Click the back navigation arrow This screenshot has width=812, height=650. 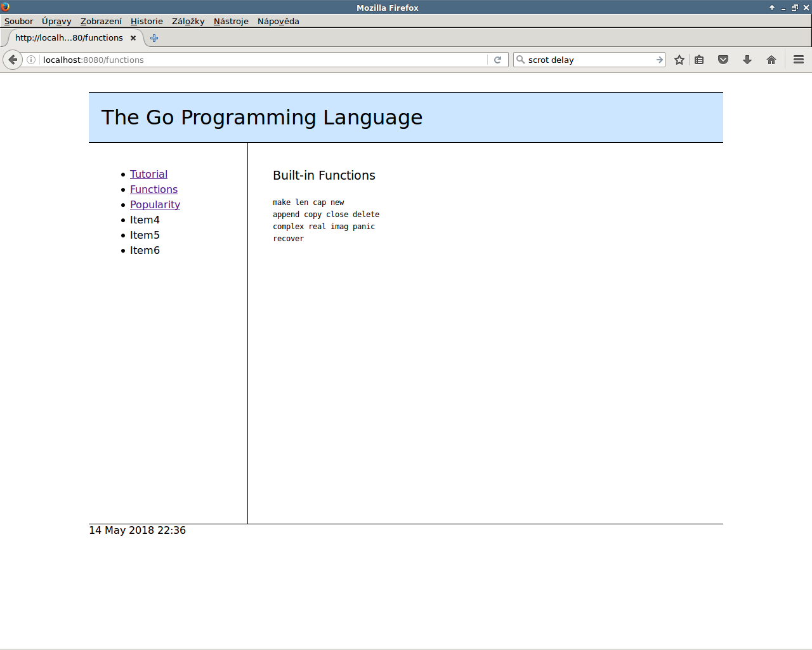pos(13,60)
